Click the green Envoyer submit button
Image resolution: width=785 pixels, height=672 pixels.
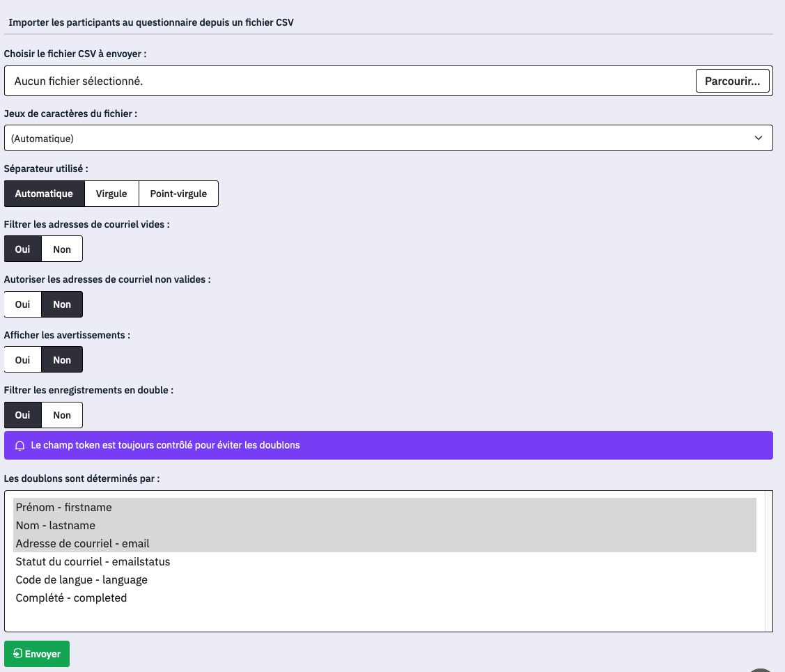37,654
